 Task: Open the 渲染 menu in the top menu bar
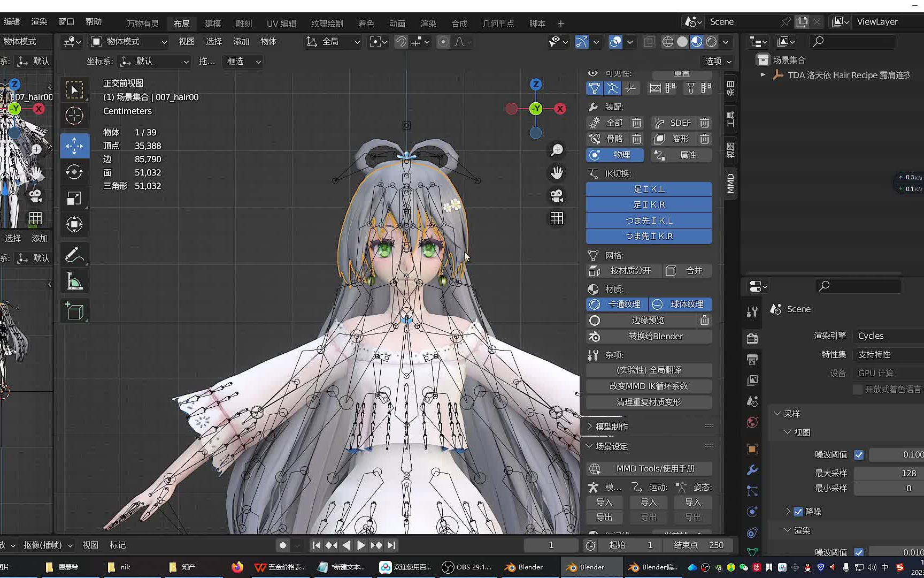point(39,22)
